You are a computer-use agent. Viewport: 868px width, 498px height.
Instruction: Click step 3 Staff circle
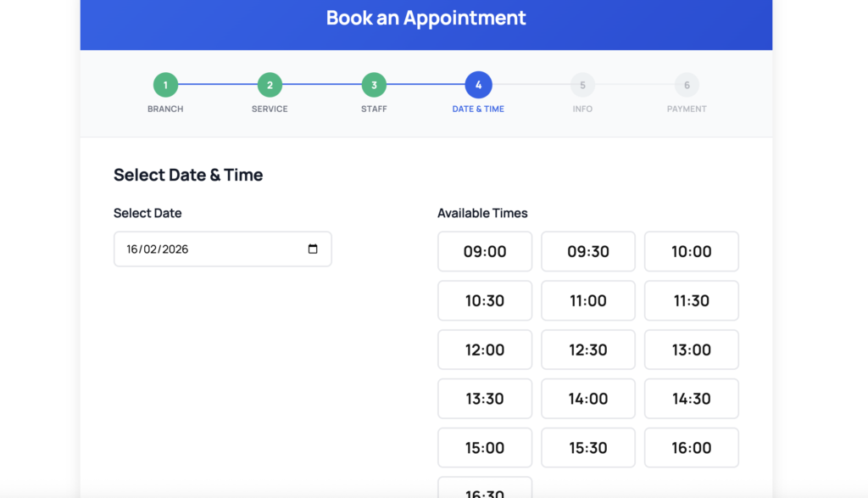(374, 85)
